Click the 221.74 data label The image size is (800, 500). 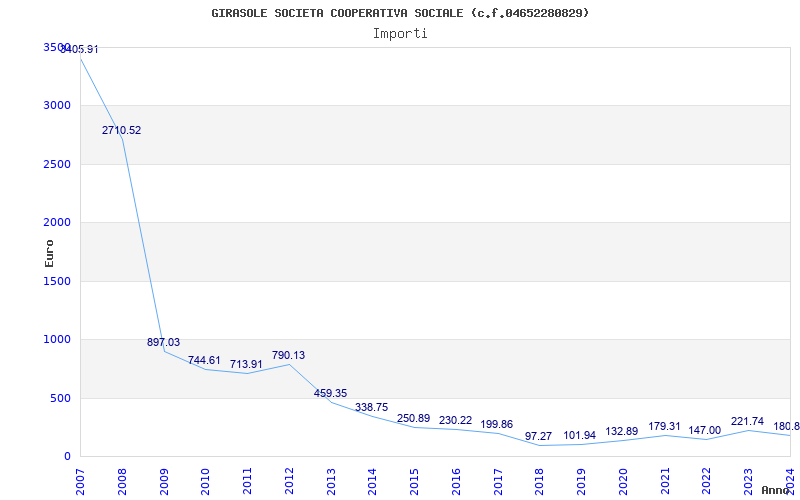click(747, 421)
